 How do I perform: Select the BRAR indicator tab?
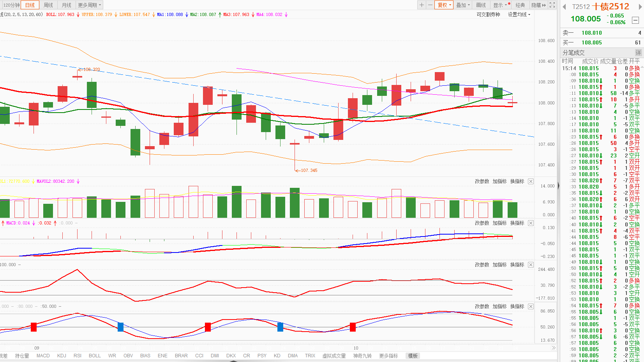(x=181, y=356)
